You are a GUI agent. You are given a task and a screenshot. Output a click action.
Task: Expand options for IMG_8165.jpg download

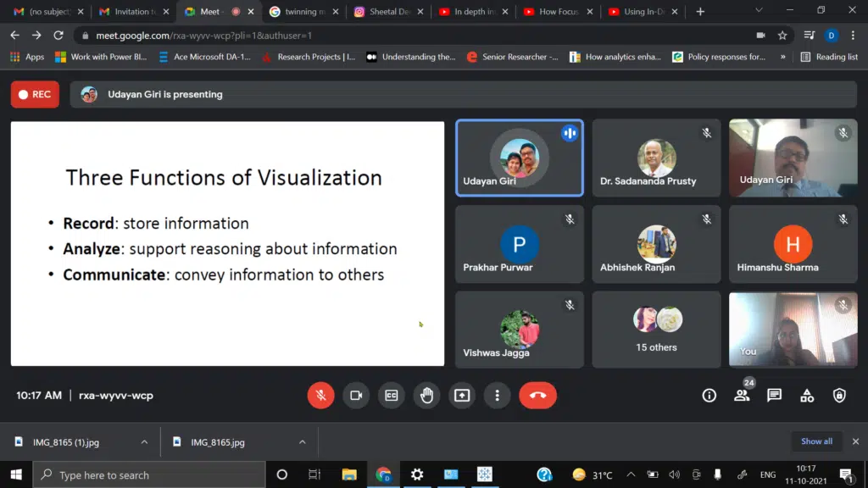pos(302,442)
